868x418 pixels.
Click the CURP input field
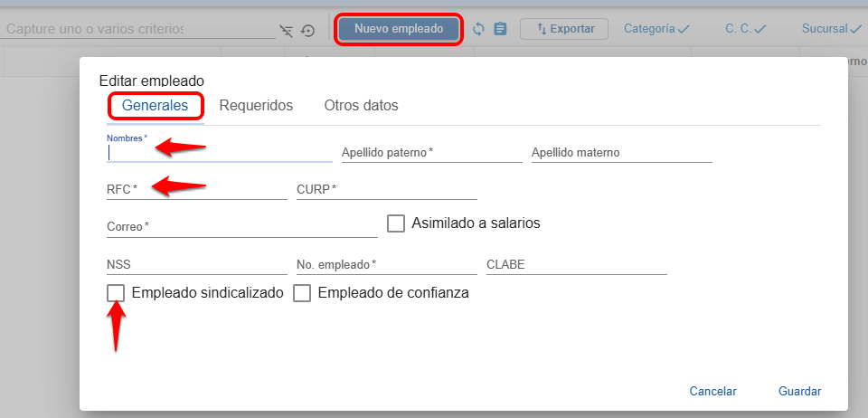point(386,189)
